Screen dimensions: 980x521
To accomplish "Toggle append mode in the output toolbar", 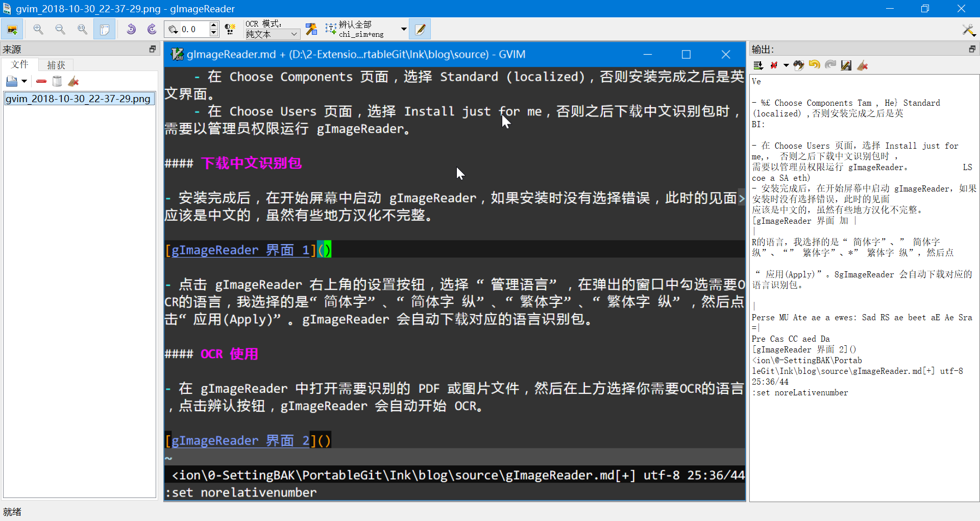I will pyautogui.click(x=758, y=65).
